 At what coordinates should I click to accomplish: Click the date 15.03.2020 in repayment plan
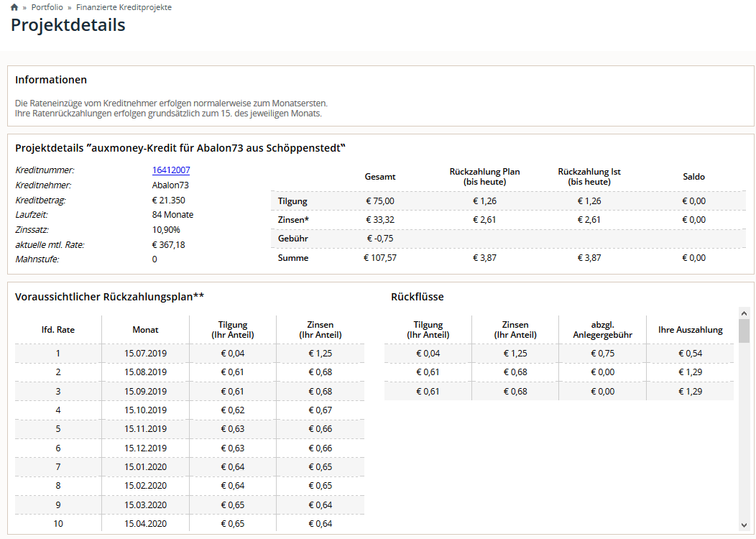[x=146, y=505]
